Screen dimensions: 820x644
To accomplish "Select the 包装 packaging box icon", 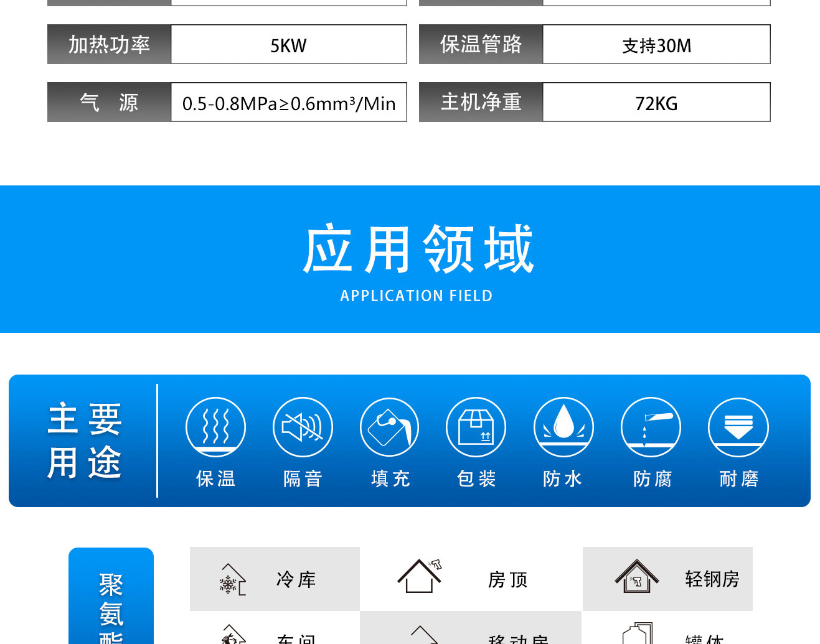I will 476,427.
